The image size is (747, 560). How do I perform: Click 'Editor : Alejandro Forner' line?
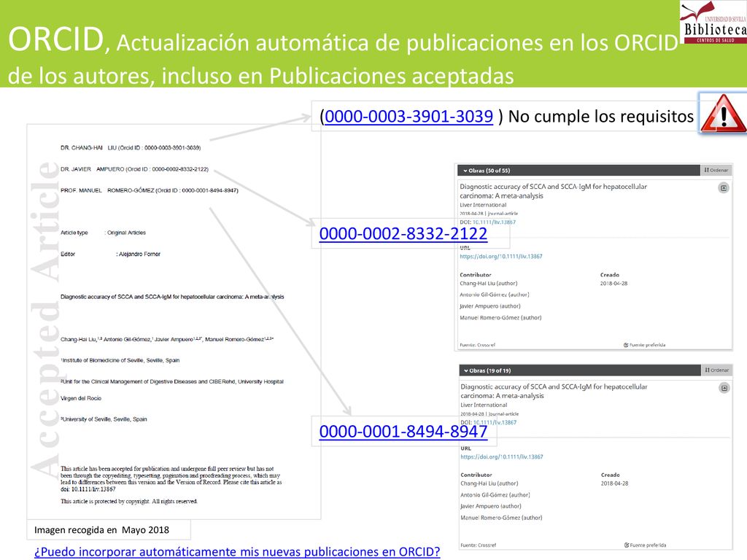point(110,254)
